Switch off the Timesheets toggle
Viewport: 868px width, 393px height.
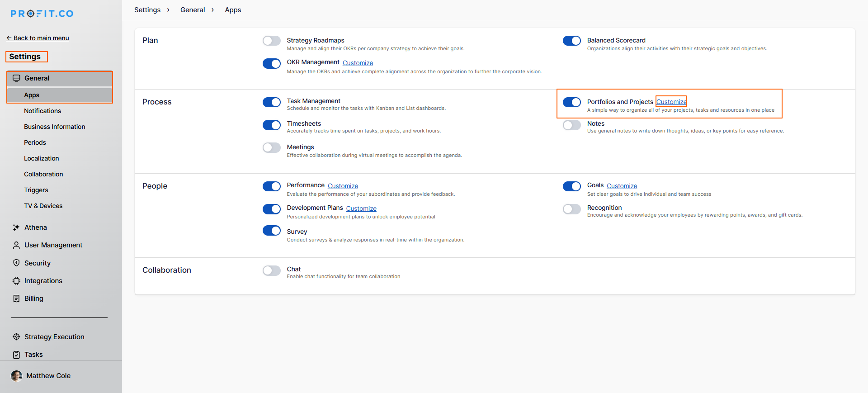pos(272,125)
